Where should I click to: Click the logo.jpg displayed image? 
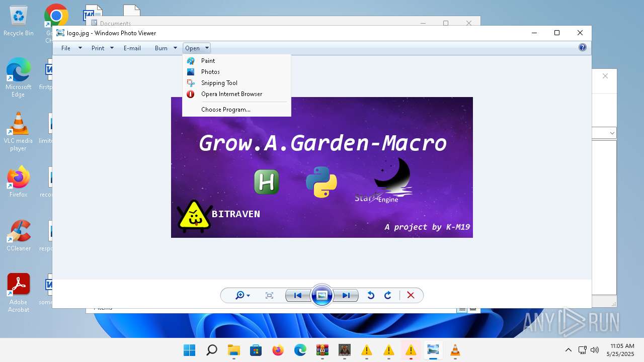pyautogui.click(x=322, y=167)
